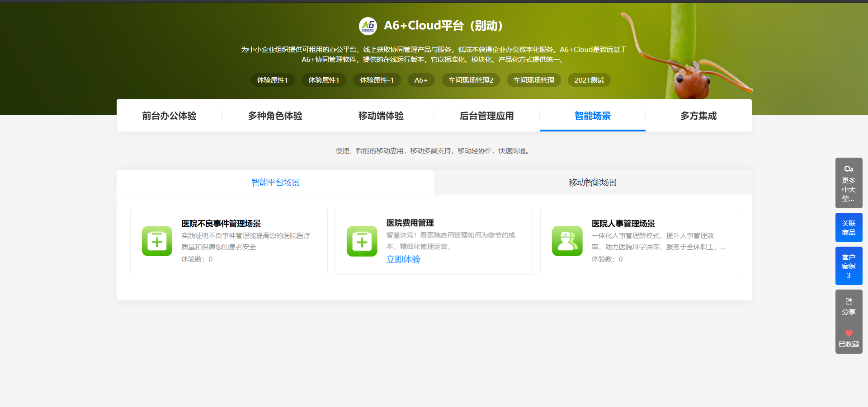Open the doctor icon of 医院人事管理场景
This screenshot has width=868, height=407.
pyautogui.click(x=567, y=241)
